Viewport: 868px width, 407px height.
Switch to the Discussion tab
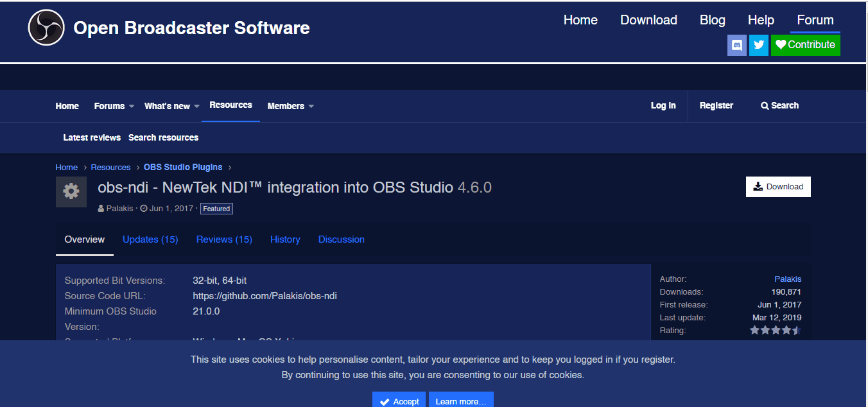coord(342,239)
